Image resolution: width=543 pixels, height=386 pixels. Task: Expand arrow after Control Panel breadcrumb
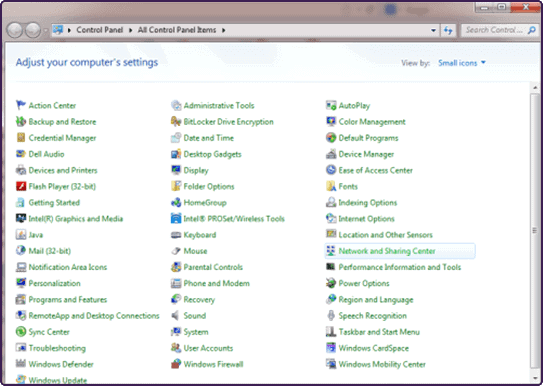131,30
